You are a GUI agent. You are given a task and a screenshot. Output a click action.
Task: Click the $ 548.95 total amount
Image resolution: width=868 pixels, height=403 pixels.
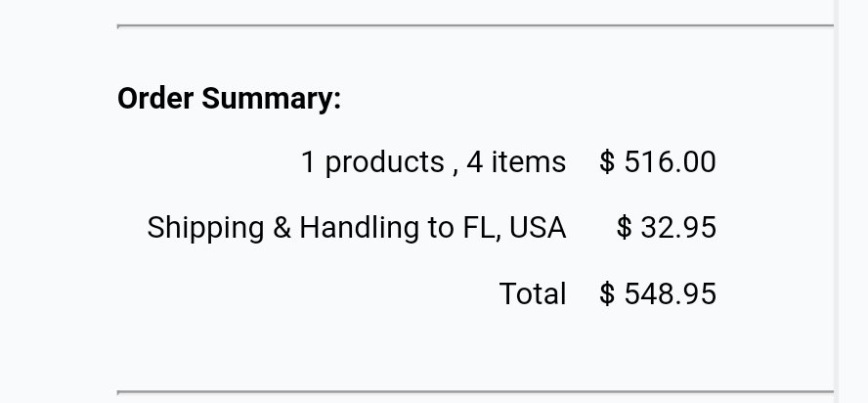pyautogui.click(x=658, y=293)
